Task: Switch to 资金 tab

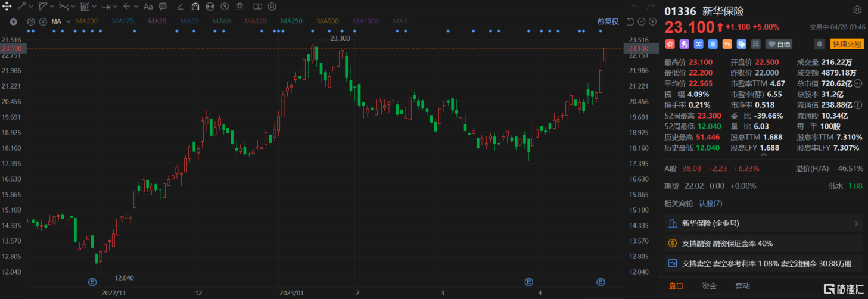Action: click(709, 286)
